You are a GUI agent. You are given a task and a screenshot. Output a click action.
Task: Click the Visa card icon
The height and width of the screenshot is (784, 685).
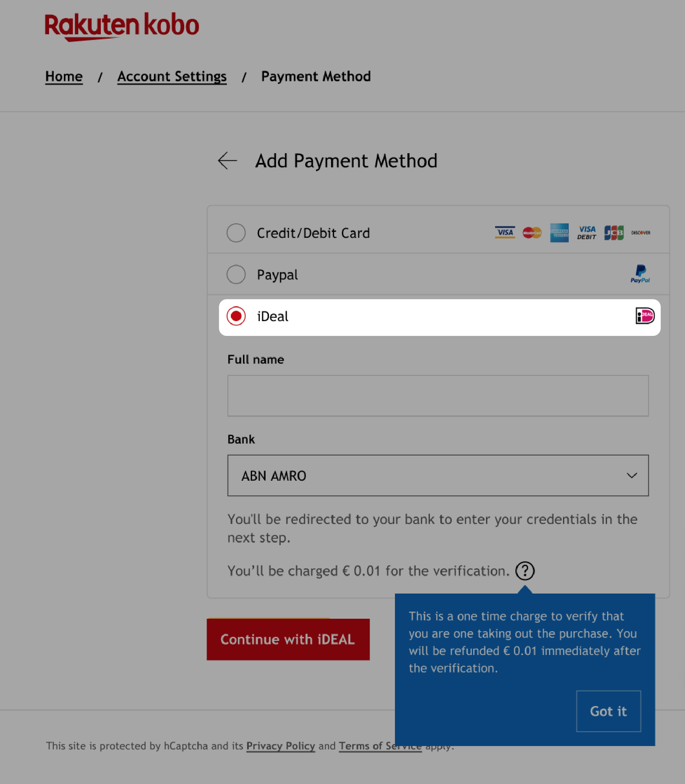(x=505, y=232)
